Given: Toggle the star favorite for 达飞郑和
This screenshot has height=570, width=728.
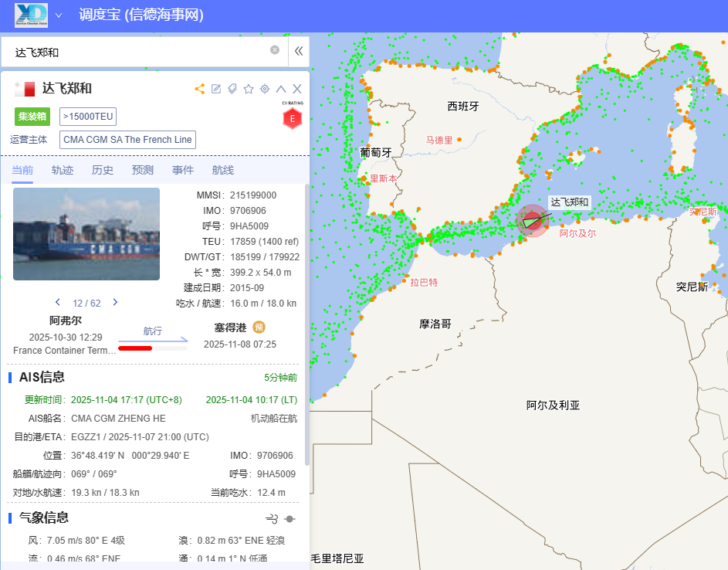Looking at the screenshot, I should [249, 89].
